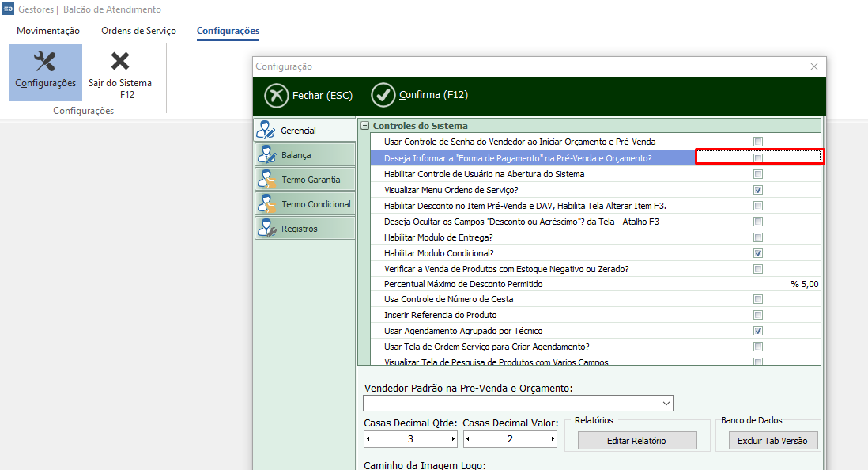Click the Configurações wrench icon in ribbon
This screenshot has height=470, width=868.
pyautogui.click(x=45, y=62)
